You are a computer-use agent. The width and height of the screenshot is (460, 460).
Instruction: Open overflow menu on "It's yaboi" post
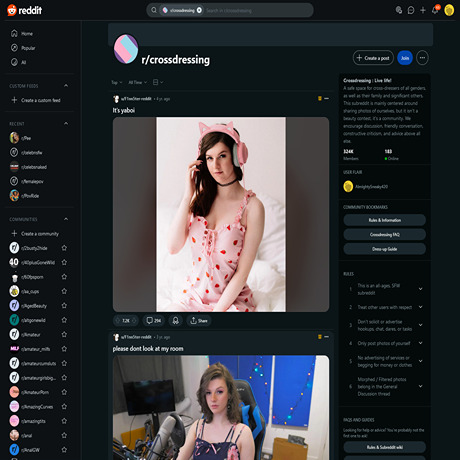(x=327, y=98)
